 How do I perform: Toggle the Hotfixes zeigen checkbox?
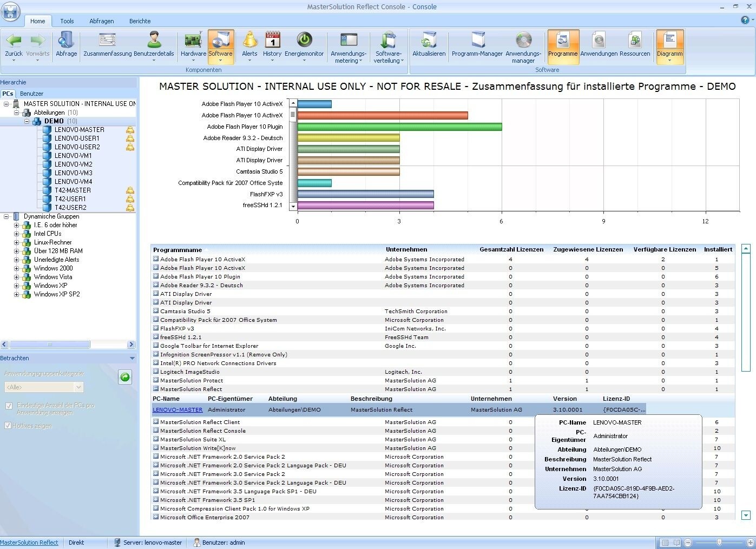coord(8,426)
